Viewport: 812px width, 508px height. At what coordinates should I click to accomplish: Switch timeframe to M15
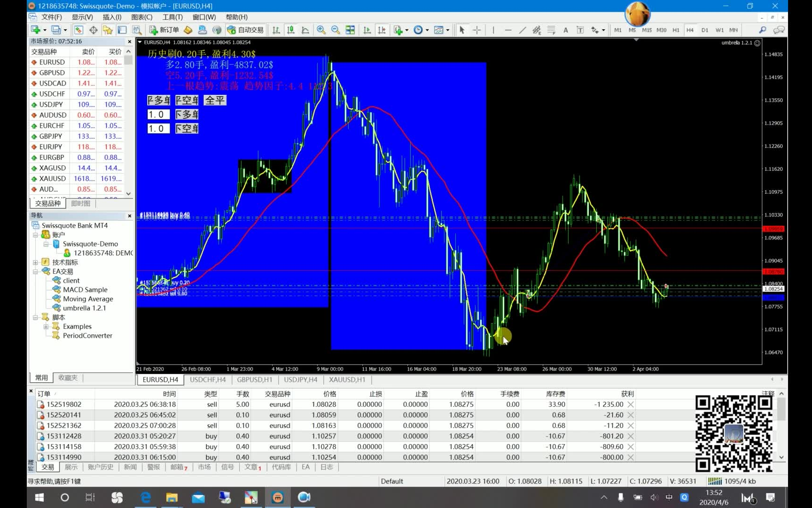[x=647, y=30]
